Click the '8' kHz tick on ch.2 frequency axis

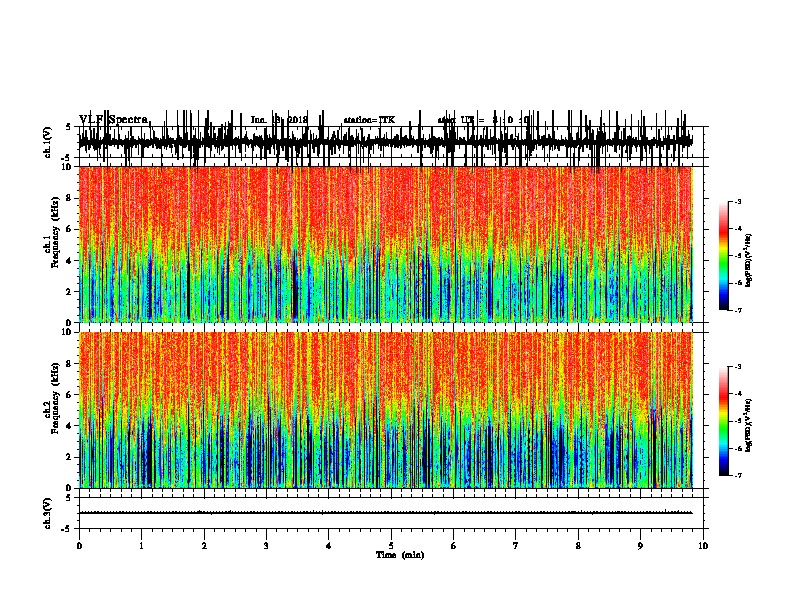[x=70, y=364]
